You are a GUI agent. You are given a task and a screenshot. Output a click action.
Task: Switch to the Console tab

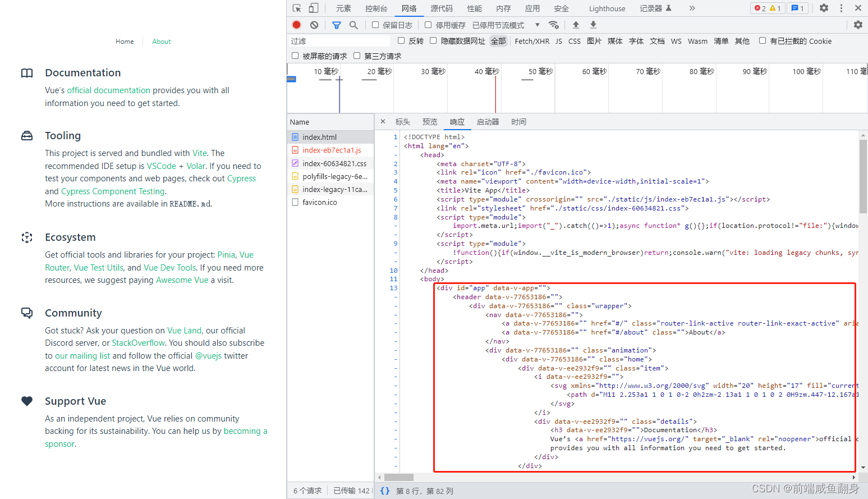point(376,8)
